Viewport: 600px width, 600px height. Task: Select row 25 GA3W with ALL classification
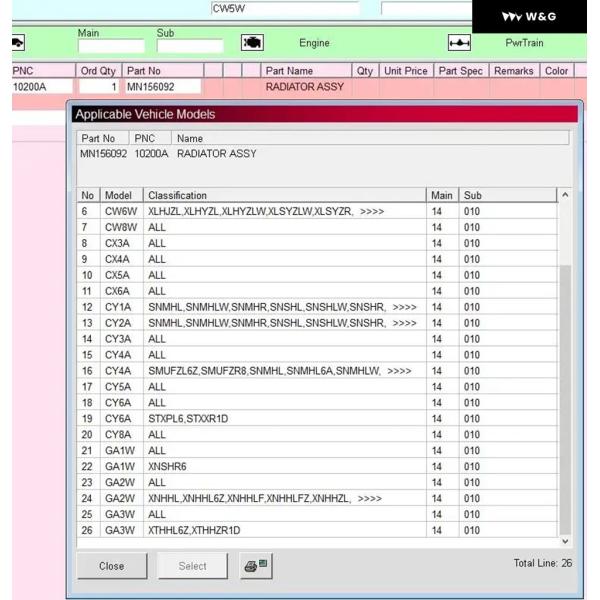[317, 514]
